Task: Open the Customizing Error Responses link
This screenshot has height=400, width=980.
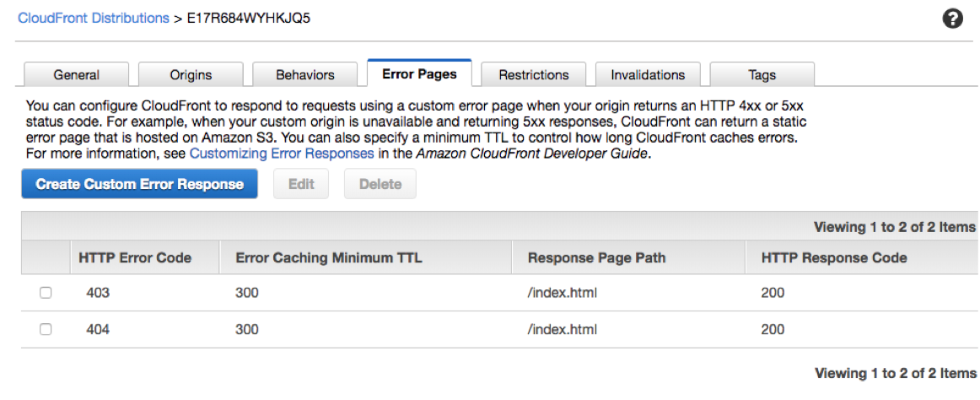Action: pyautogui.click(x=282, y=154)
